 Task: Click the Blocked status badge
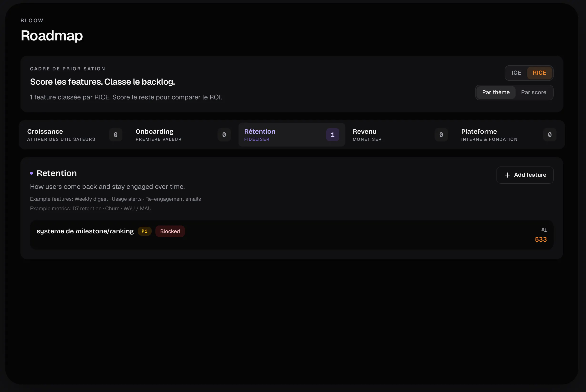(x=170, y=231)
